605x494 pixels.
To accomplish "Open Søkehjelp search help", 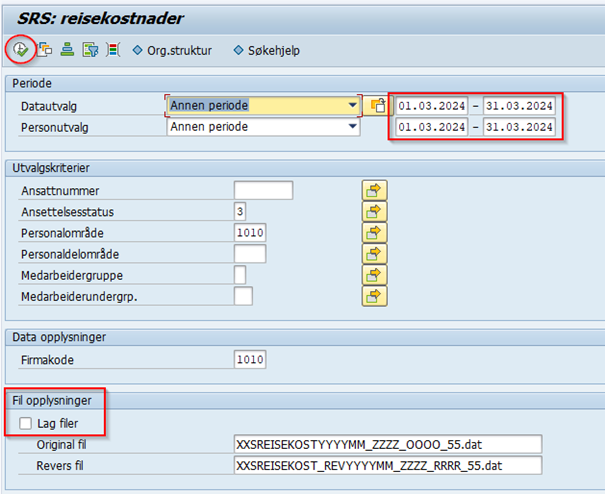I will [267, 51].
